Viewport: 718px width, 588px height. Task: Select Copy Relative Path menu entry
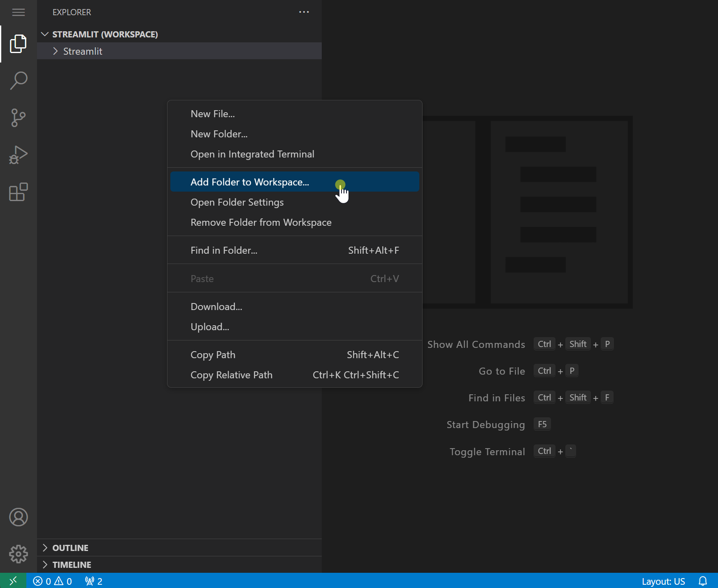[295, 375]
